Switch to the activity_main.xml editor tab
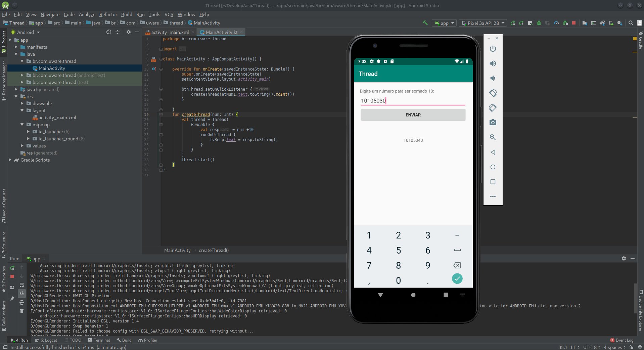The image size is (644, 350). point(170,32)
